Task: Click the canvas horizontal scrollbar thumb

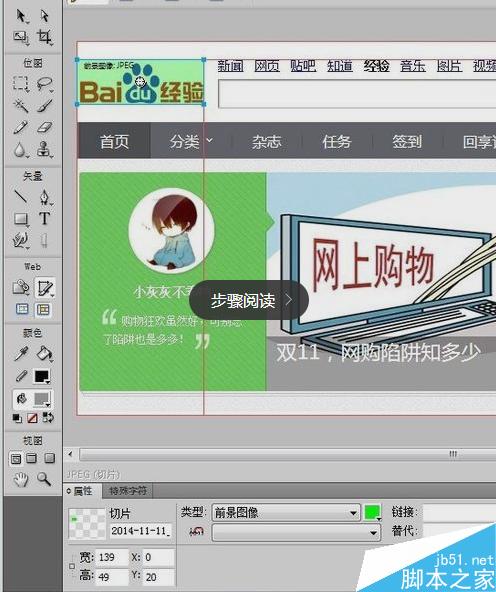Action: 288,454
